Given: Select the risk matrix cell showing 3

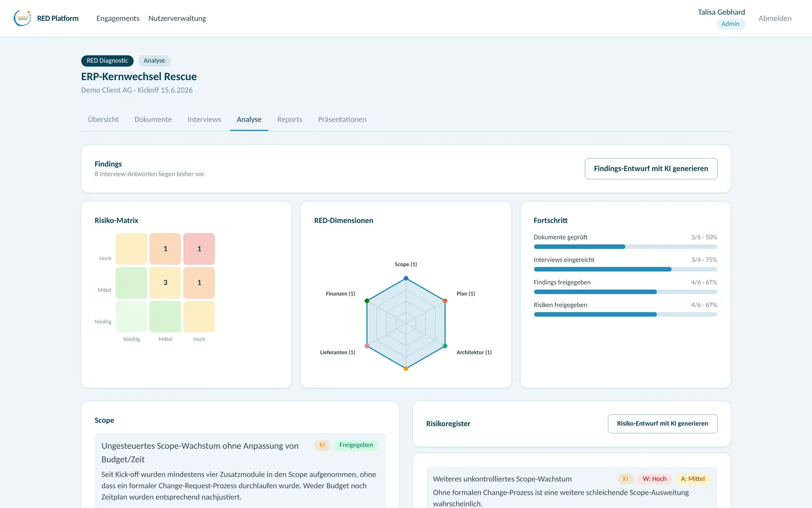Looking at the screenshot, I should coord(165,282).
